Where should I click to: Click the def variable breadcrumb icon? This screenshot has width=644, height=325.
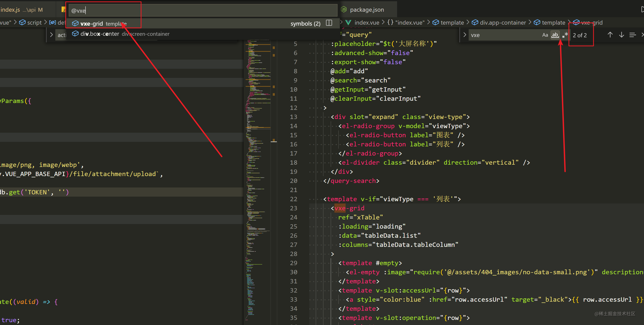pyautogui.click(x=53, y=23)
